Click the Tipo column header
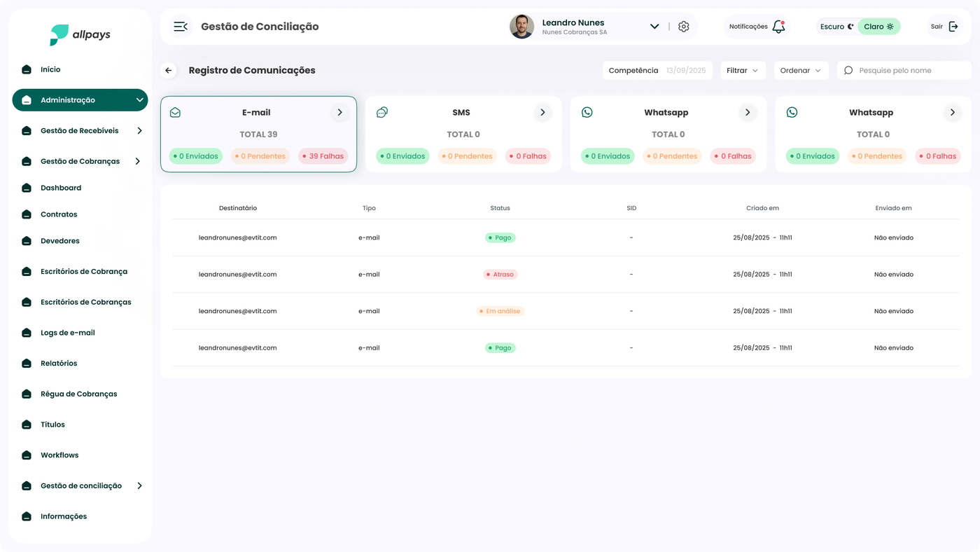 (369, 208)
